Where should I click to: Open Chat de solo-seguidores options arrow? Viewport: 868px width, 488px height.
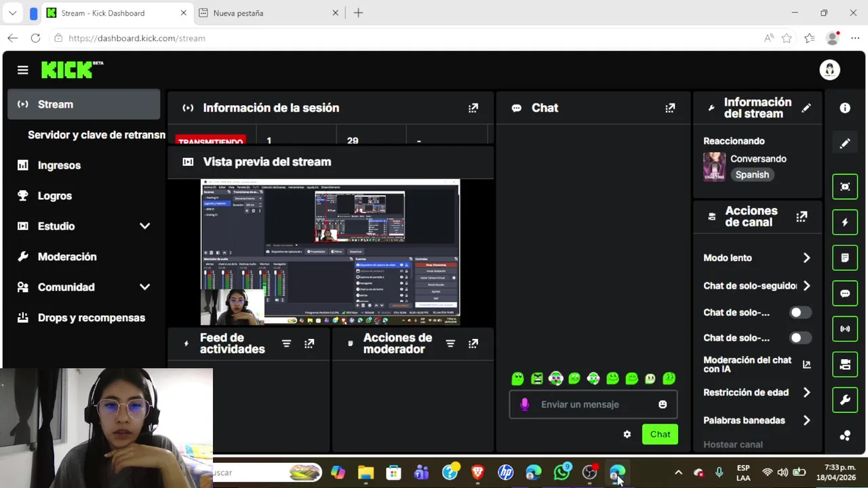(806, 285)
